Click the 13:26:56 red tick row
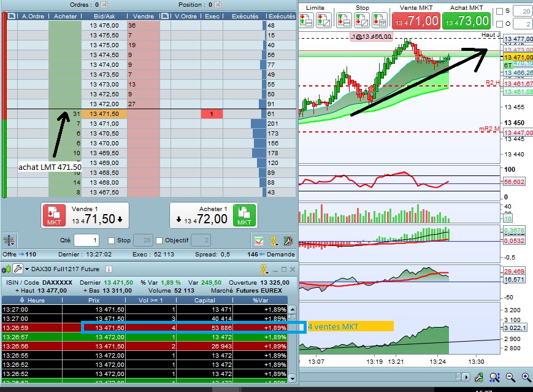This screenshot has width=533, height=392. coord(145,346)
